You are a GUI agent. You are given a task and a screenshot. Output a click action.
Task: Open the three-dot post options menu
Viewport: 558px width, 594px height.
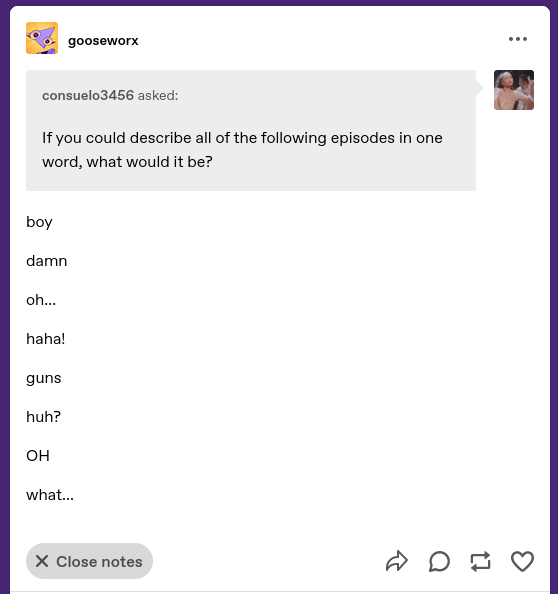pyautogui.click(x=517, y=39)
